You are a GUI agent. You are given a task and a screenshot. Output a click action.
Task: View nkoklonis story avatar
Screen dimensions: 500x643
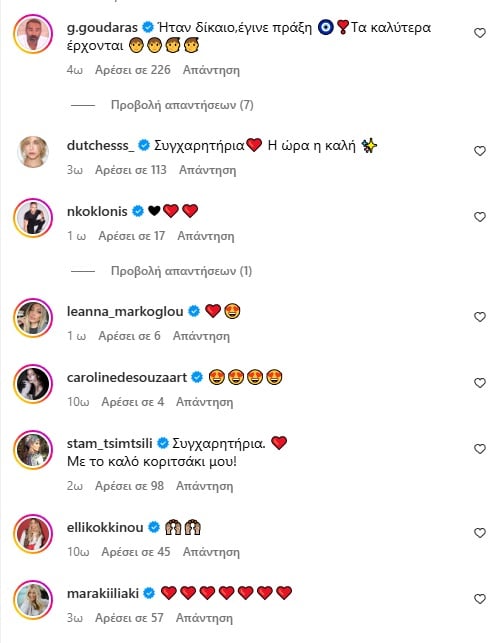(x=33, y=218)
